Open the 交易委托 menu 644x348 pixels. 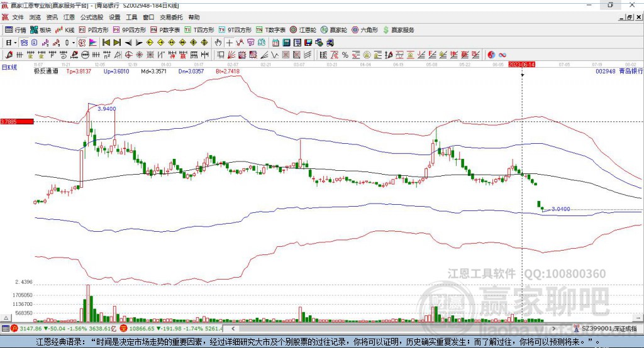click(171, 17)
